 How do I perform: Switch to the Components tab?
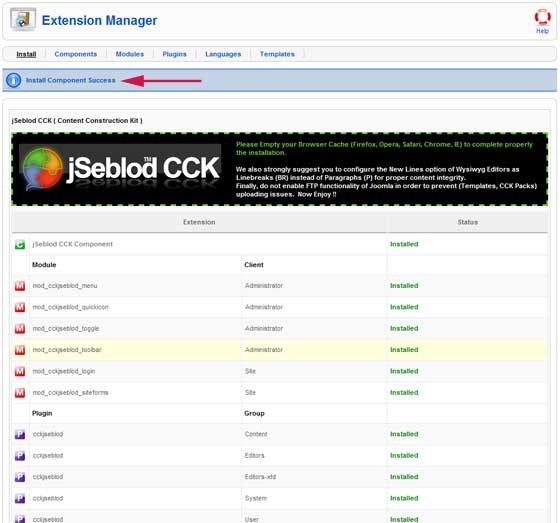76,54
